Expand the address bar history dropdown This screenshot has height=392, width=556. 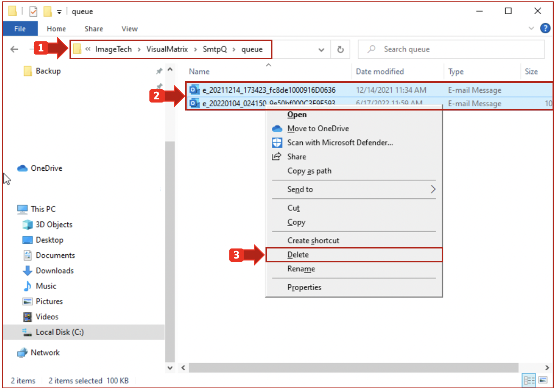pyautogui.click(x=321, y=50)
